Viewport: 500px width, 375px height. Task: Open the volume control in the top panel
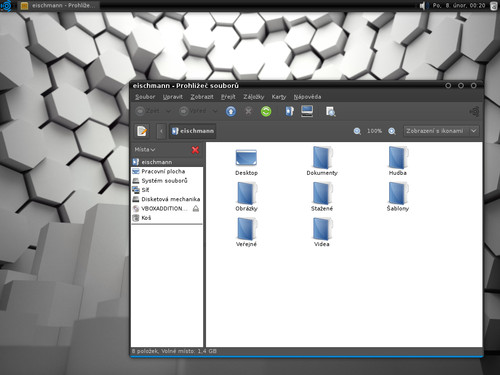(x=423, y=5)
